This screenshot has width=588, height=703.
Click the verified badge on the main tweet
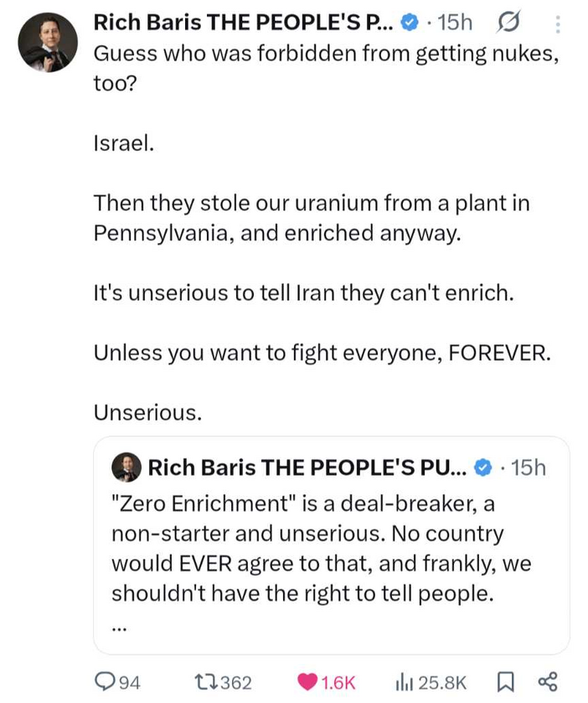(x=410, y=24)
